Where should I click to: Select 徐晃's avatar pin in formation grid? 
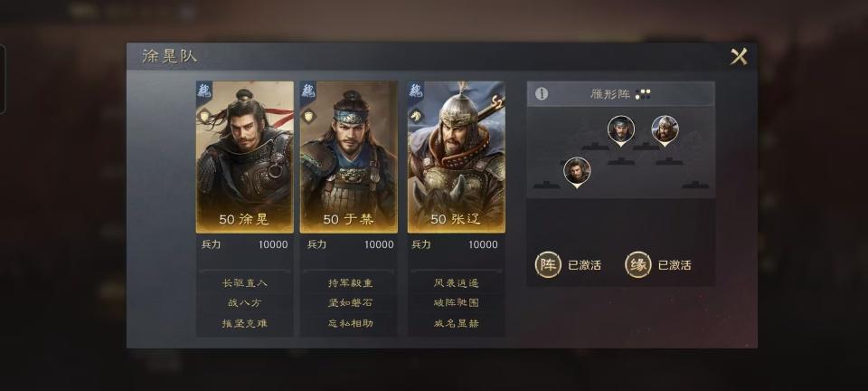577,172
